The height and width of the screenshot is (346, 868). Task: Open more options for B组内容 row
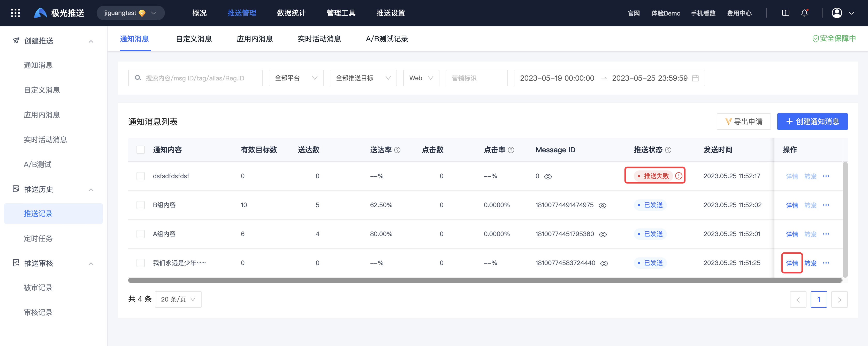pyautogui.click(x=826, y=205)
